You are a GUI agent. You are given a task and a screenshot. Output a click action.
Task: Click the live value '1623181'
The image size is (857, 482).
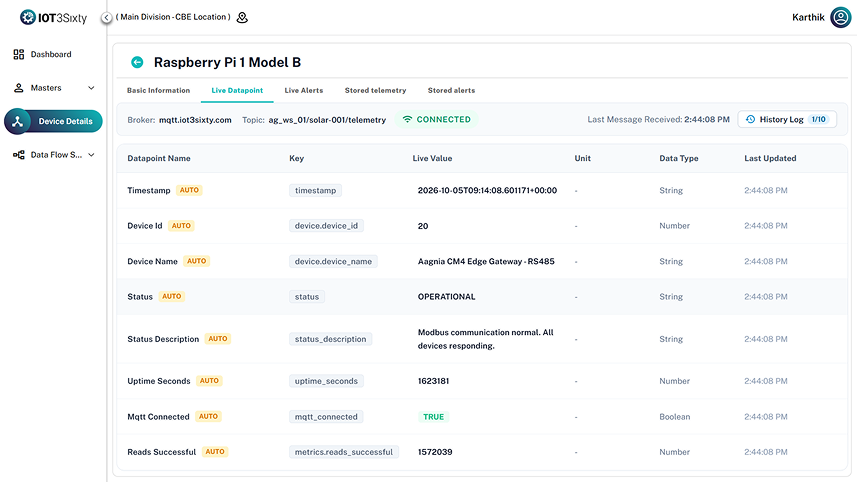pos(433,381)
